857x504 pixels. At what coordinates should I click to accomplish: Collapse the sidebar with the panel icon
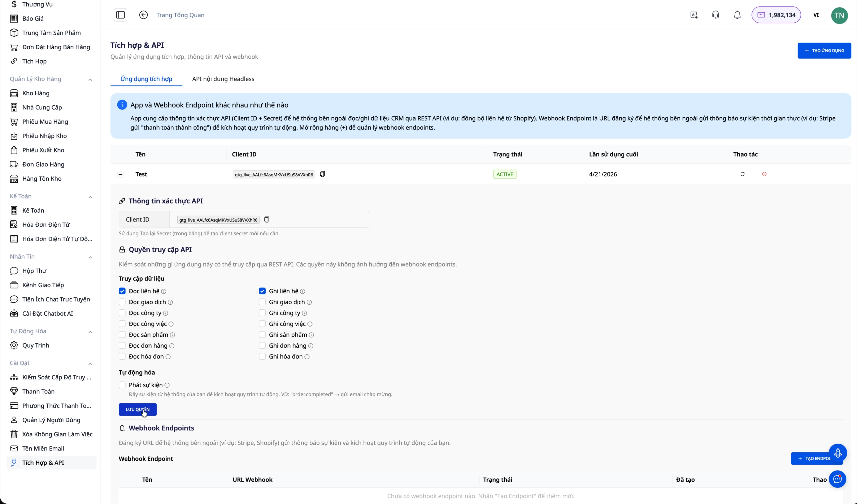(121, 15)
